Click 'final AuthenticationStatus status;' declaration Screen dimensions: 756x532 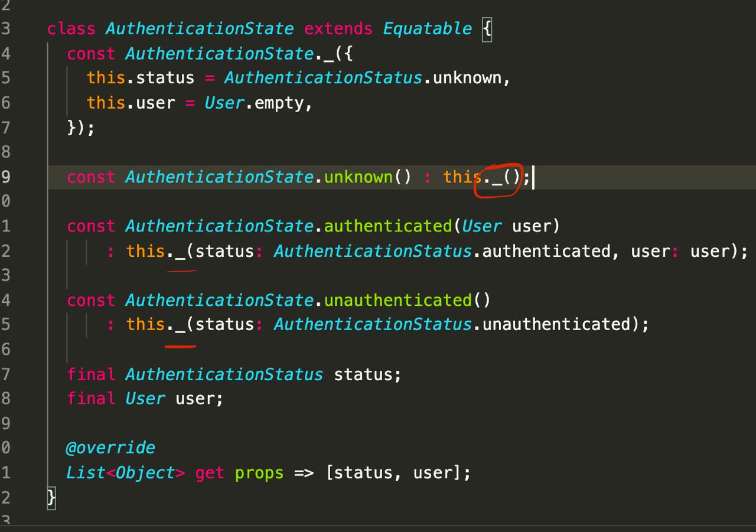(x=234, y=374)
